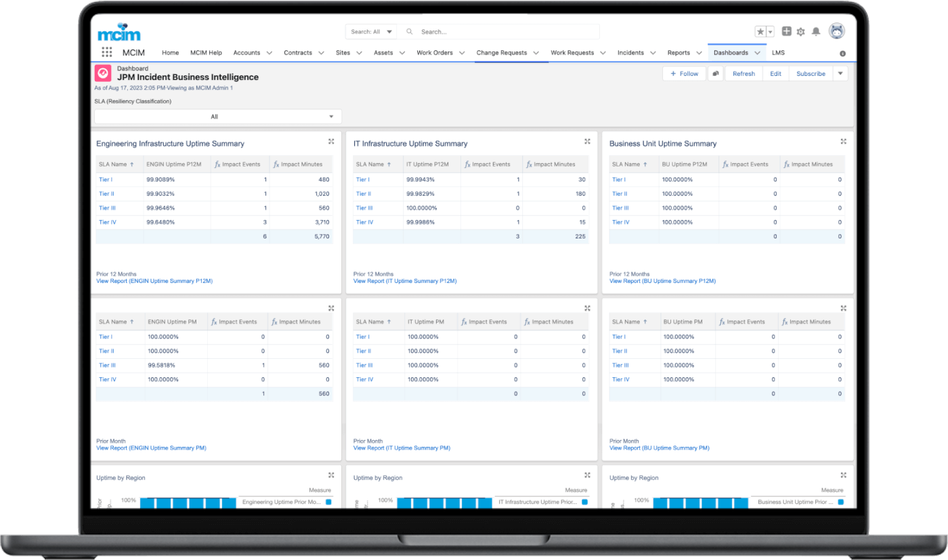Expand the Business Unit Uptime by Region chart
Screen dimensions: 948x560
pyautogui.click(x=843, y=475)
